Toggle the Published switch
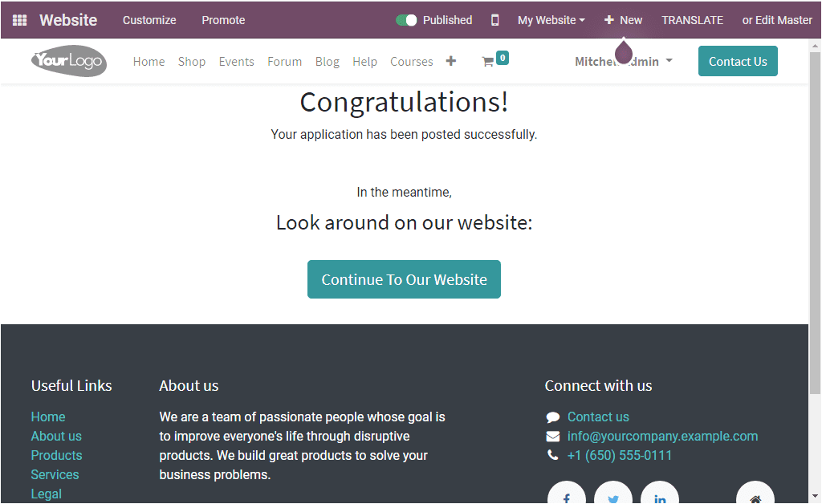This screenshot has width=822, height=504. pos(406,20)
